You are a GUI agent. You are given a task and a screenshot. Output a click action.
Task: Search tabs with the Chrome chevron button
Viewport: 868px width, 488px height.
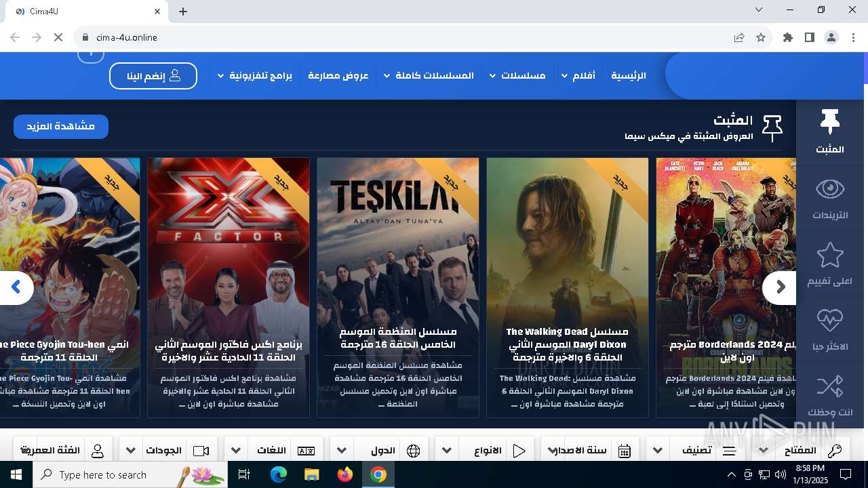pos(759,10)
